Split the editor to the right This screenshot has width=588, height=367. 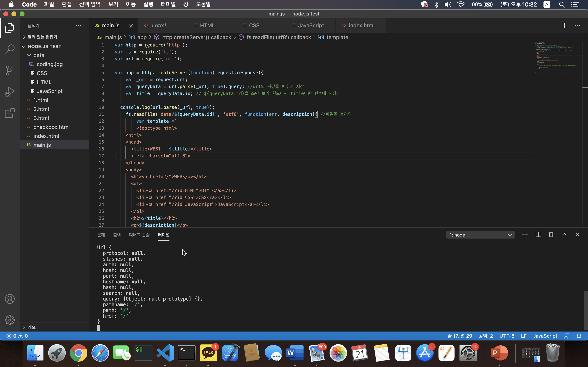[x=564, y=25]
